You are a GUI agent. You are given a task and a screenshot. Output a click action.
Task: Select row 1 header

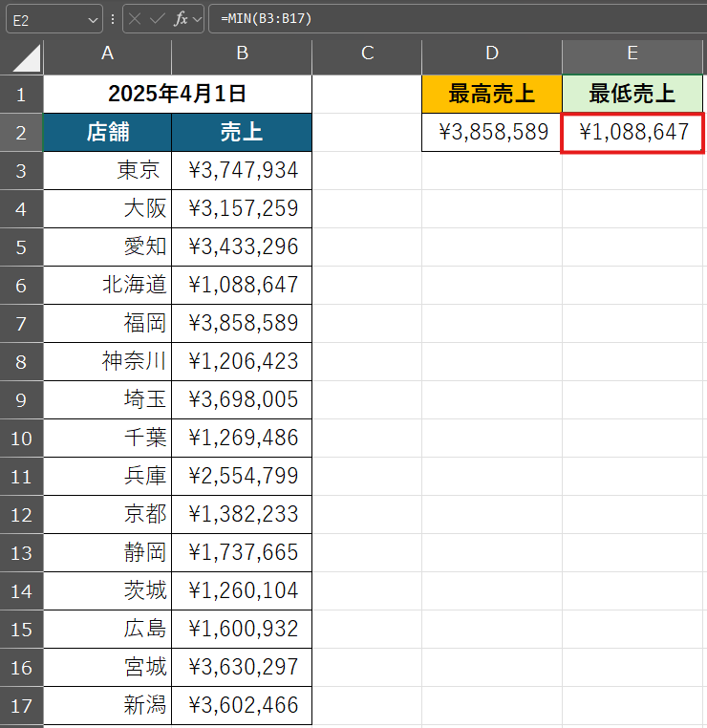21,95
